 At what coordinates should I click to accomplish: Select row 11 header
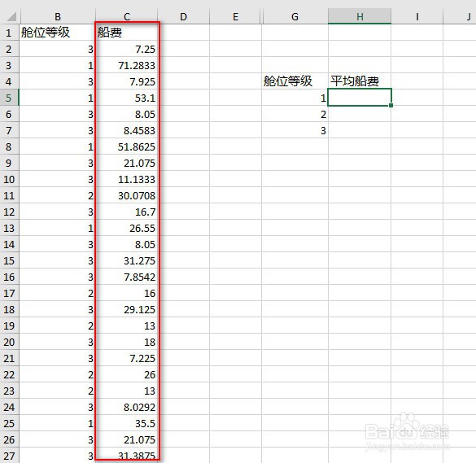click(9, 195)
